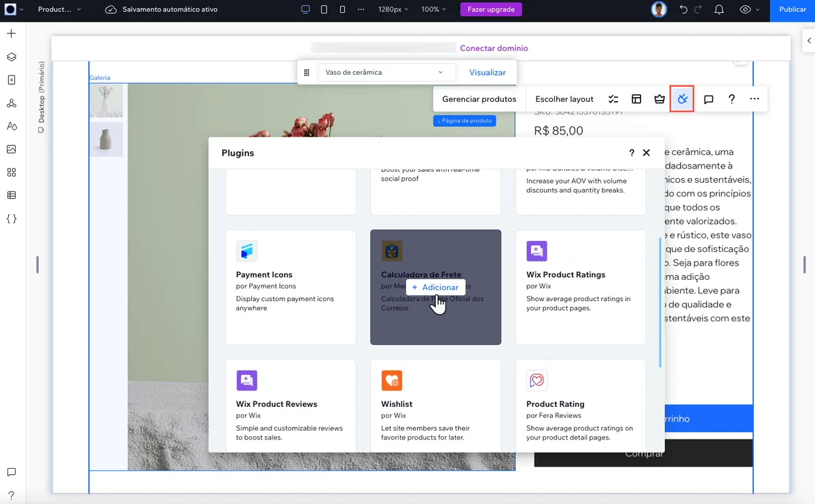Click Fazer upgrade button
The image size is (815, 504).
tap(491, 10)
